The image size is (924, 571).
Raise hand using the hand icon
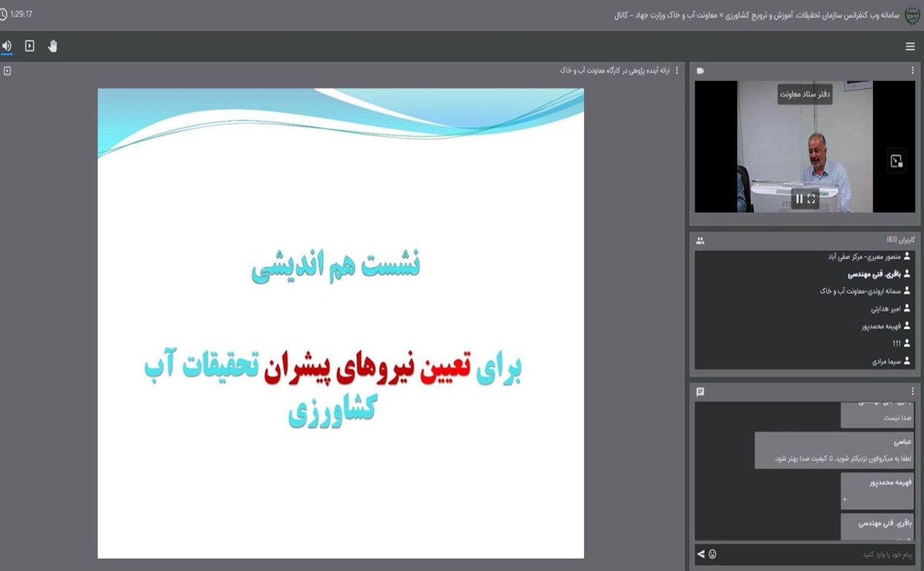tap(53, 46)
